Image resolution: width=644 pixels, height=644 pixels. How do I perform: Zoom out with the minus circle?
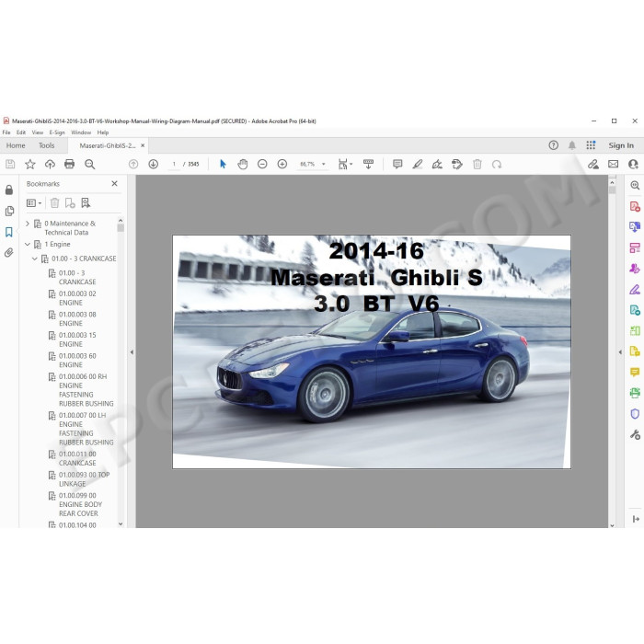pos(262,165)
